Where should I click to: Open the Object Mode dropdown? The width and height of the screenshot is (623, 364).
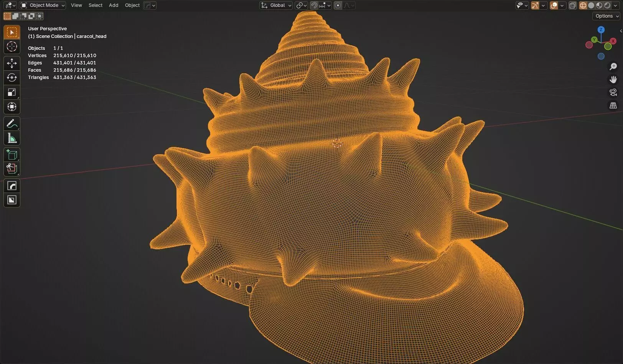(x=43, y=5)
